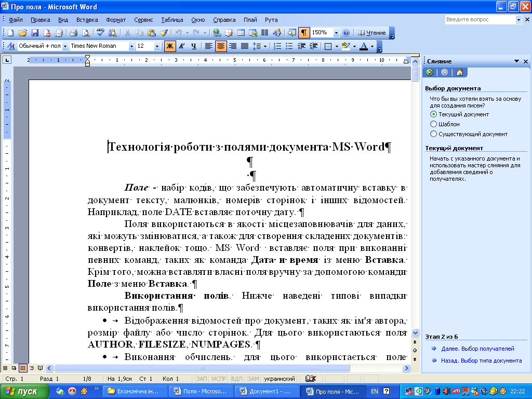Select the Шаблон radio option
This screenshot has height=399, width=532.
tap(433, 124)
